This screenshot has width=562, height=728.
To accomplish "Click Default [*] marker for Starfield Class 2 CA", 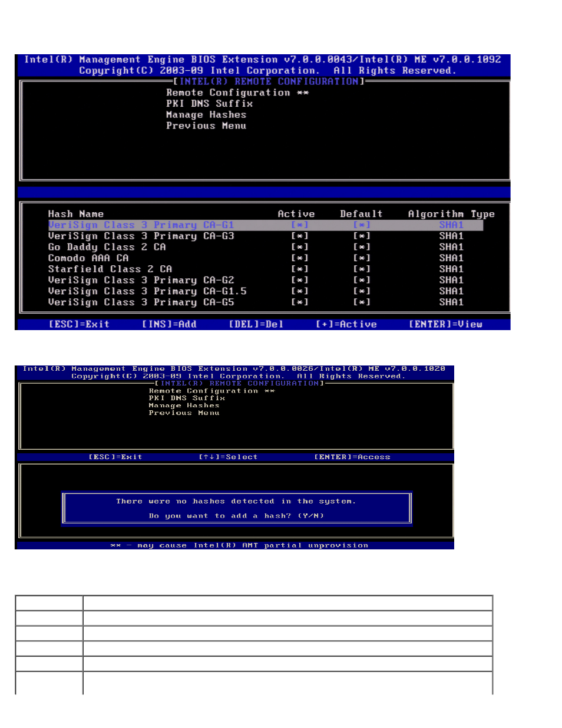I will [362, 269].
